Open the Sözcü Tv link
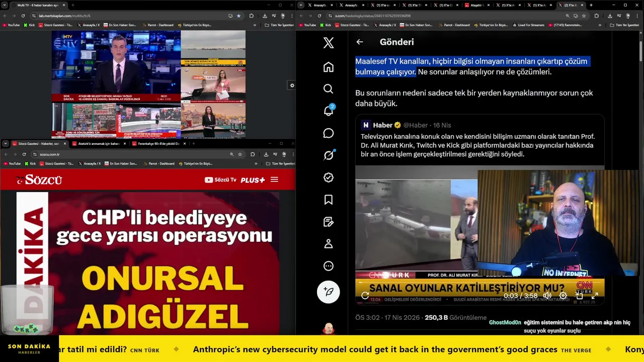644x362 pixels. point(220,179)
